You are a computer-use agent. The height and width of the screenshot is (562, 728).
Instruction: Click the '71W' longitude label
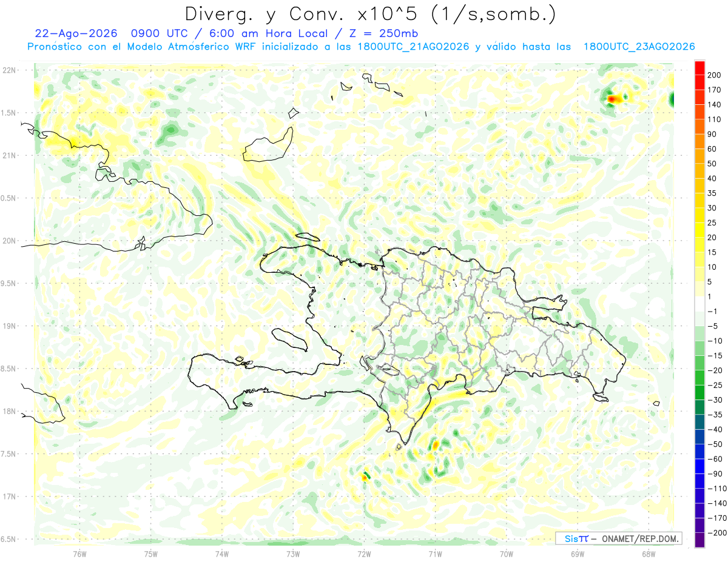(x=435, y=553)
